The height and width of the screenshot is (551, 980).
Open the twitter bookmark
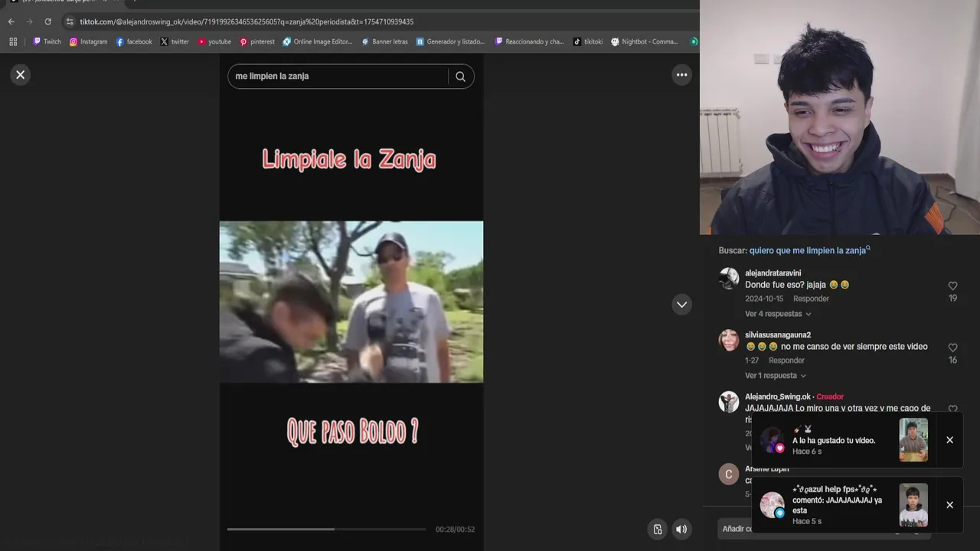175,41
